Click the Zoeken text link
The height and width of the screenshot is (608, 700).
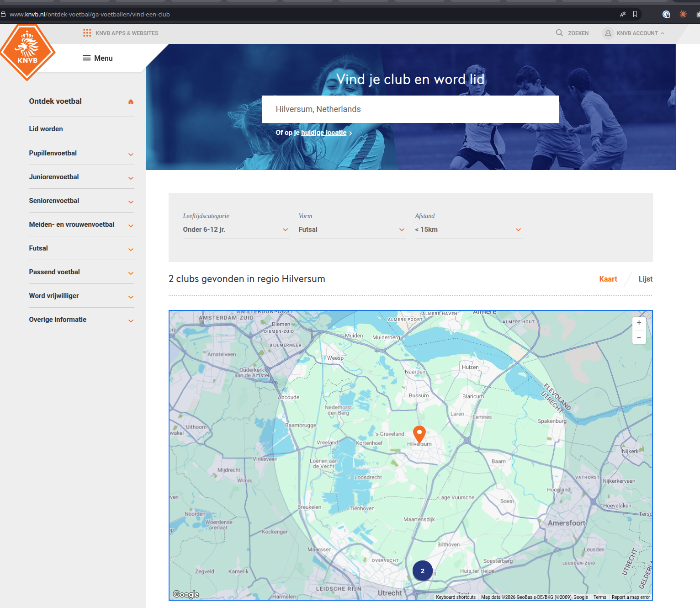(x=578, y=33)
